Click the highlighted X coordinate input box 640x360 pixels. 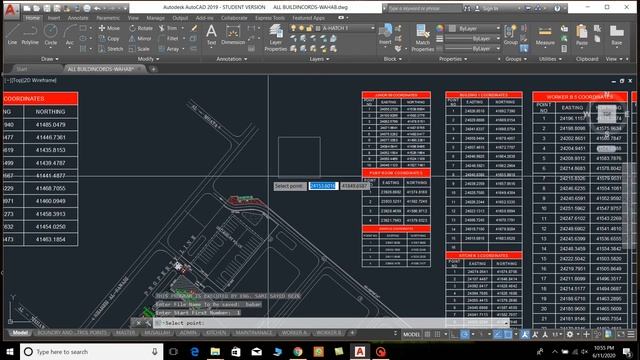coord(323,186)
